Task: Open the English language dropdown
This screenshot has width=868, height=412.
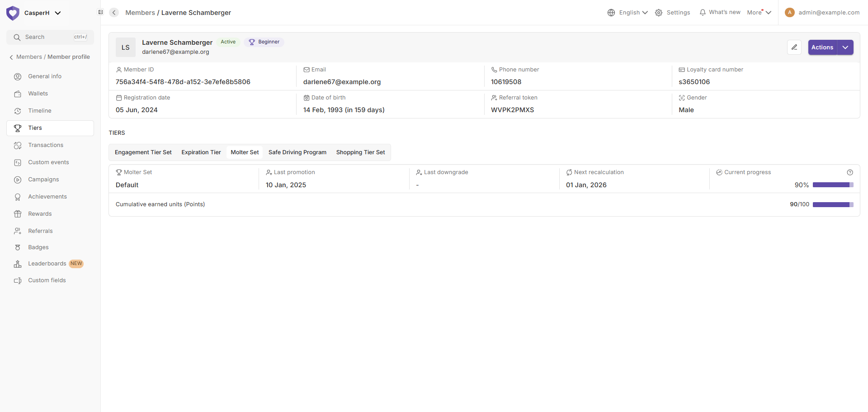Action: (627, 13)
